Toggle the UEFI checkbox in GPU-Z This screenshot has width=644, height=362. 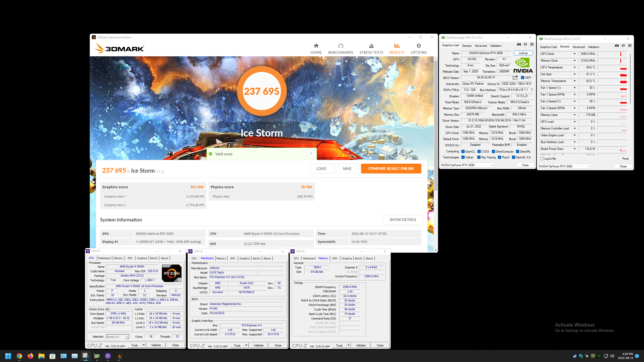[x=522, y=78]
